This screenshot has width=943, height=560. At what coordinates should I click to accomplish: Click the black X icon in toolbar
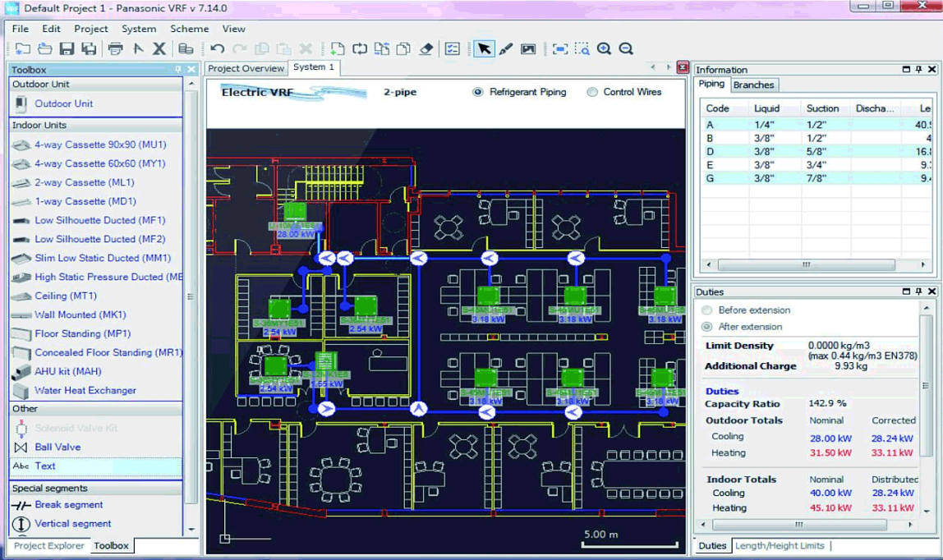coord(159,48)
